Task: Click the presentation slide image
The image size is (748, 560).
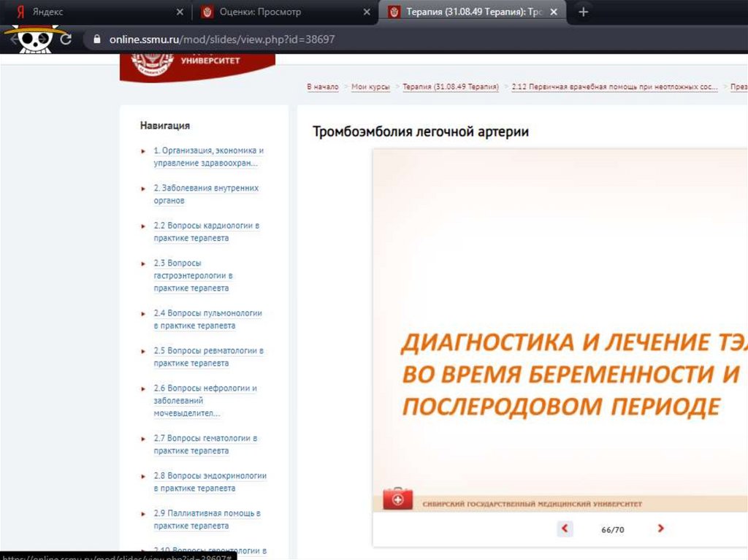Action: pyautogui.click(x=560, y=329)
